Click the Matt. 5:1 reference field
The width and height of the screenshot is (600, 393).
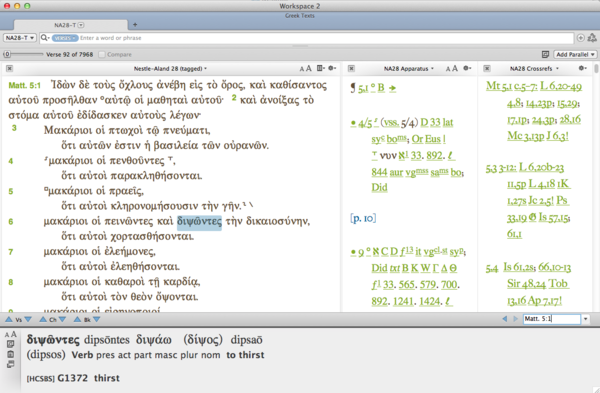pyautogui.click(x=552, y=319)
